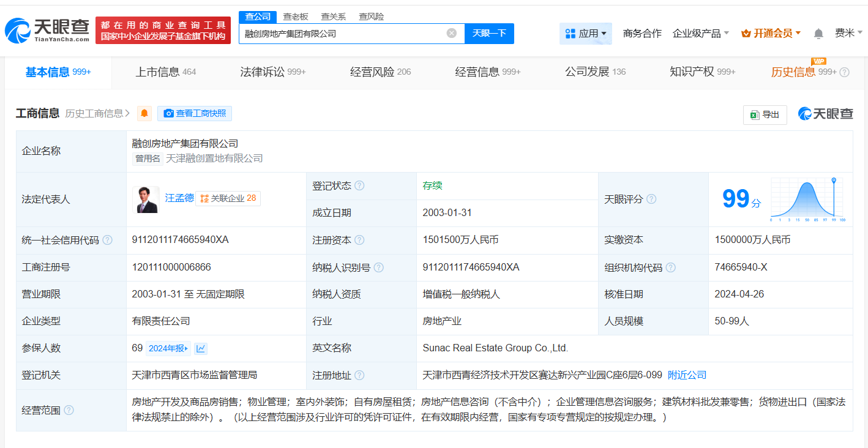Open the help icon next to 经营范围
Viewport: 868px width, 448px height.
click(69, 410)
